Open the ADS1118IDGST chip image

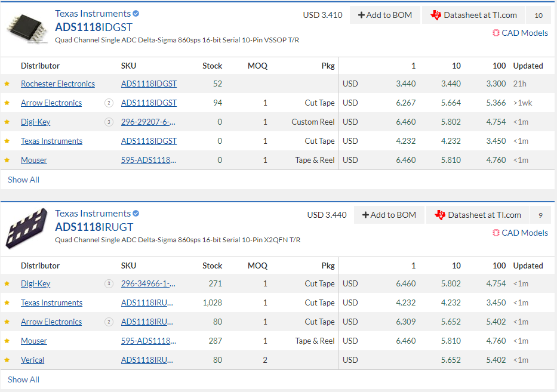pyautogui.click(x=27, y=29)
